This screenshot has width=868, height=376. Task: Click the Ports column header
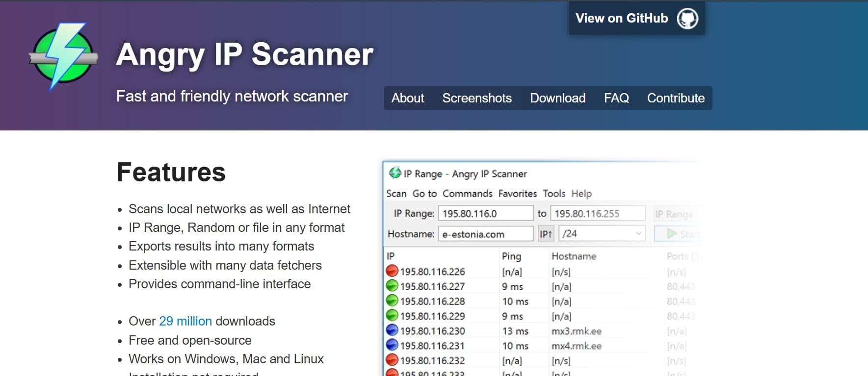click(x=683, y=256)
